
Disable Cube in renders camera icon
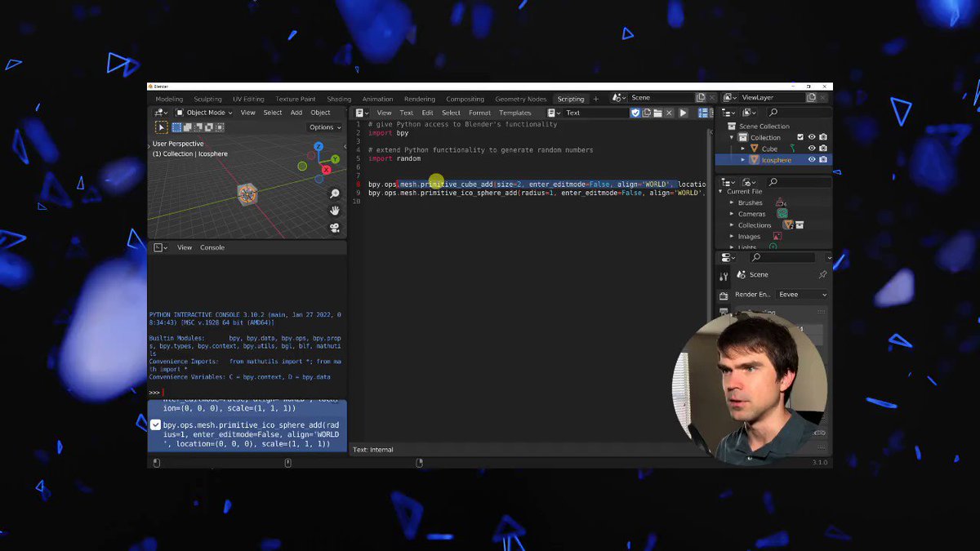click(823, 149)
